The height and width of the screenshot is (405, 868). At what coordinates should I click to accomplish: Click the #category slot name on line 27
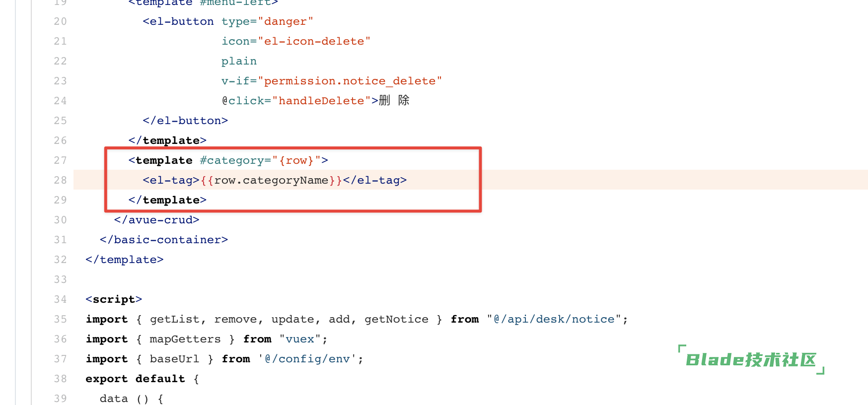(232, 160)
